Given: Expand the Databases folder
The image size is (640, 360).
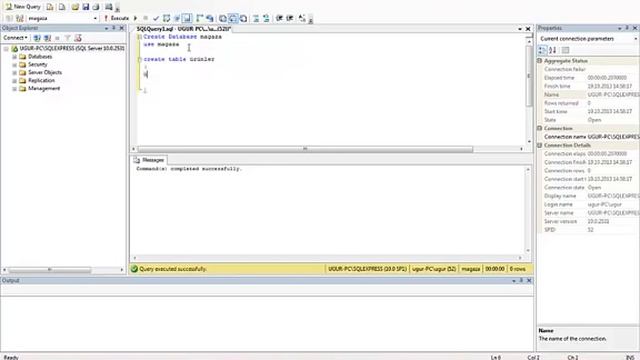Looking at the screenshot, I should pyautogui.click(x=14, y=57).
